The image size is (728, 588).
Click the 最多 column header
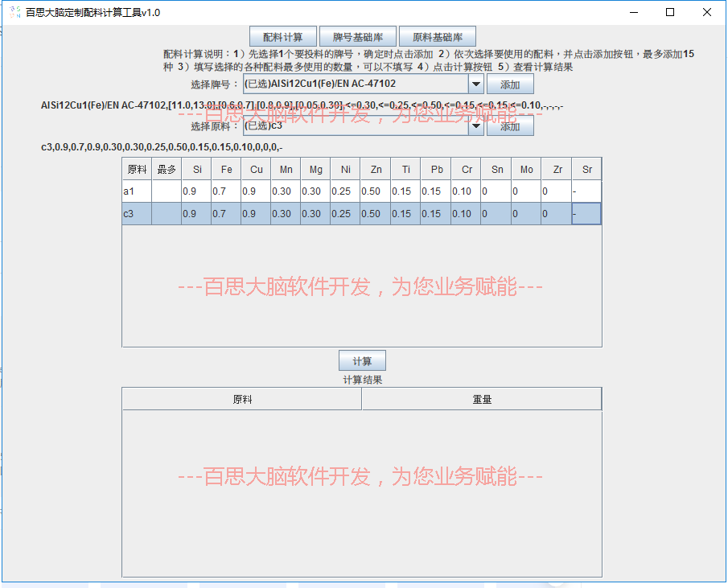click(x=167, y=169)
